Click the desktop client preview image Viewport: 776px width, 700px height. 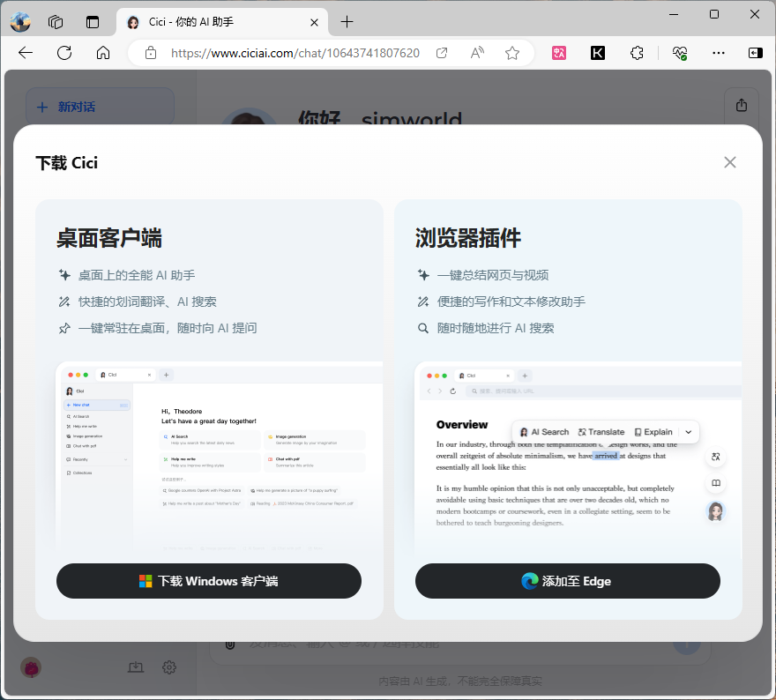pos(220,457)
